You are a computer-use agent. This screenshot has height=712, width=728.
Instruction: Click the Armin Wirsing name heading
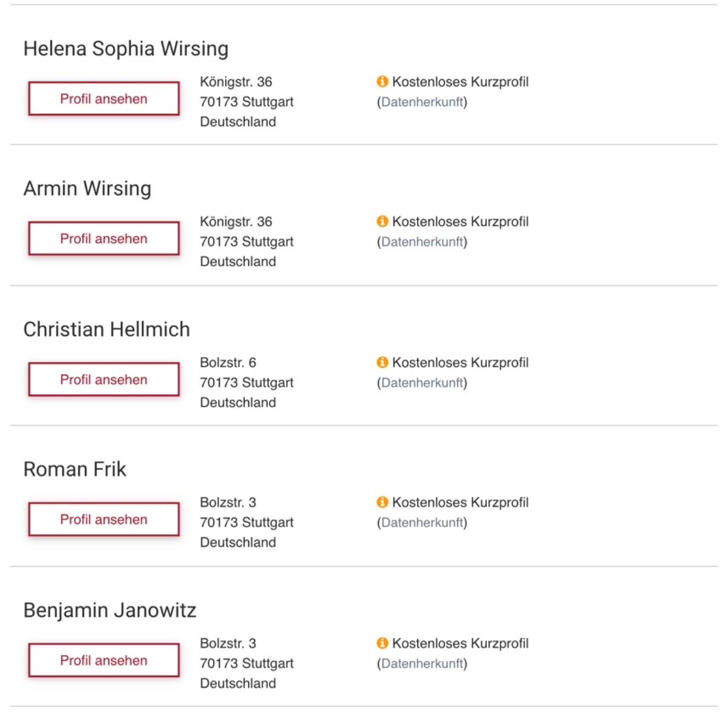(87, 188)
